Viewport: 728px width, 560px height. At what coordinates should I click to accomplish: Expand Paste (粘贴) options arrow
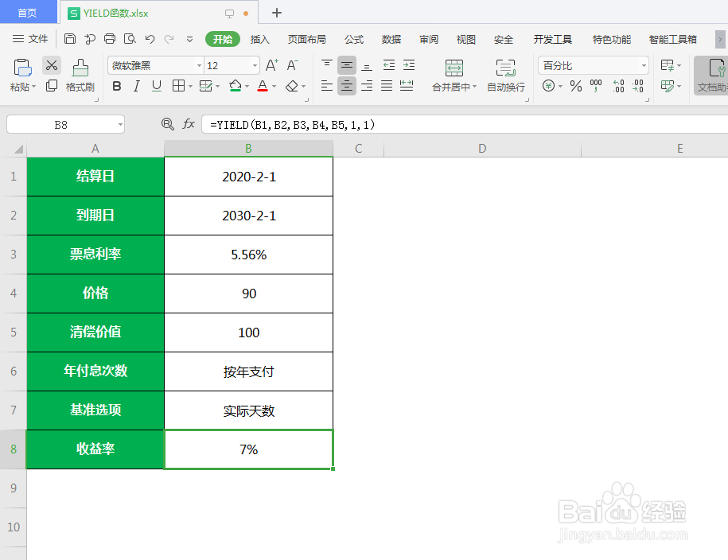click(33, 87)
